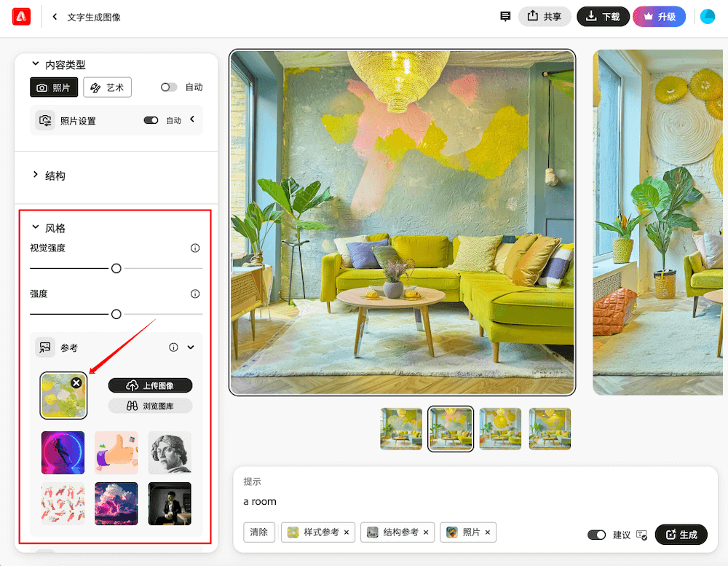Click the info icon in 参考 row

173,347
